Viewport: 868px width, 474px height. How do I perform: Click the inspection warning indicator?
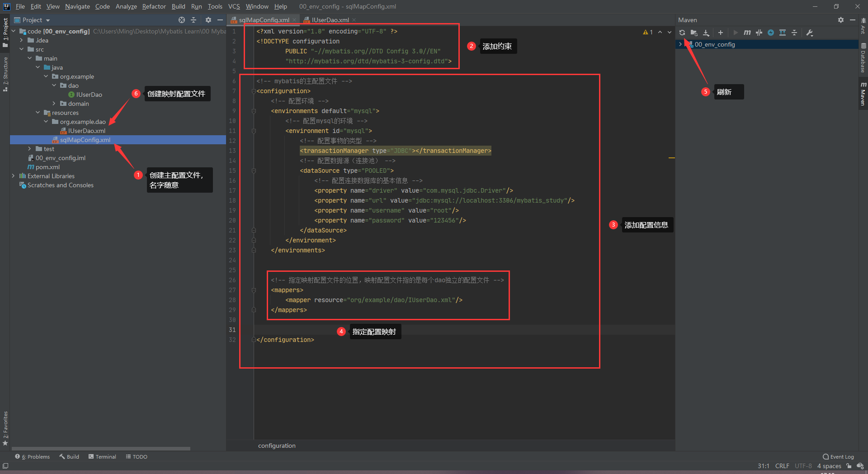pos(648,32)
